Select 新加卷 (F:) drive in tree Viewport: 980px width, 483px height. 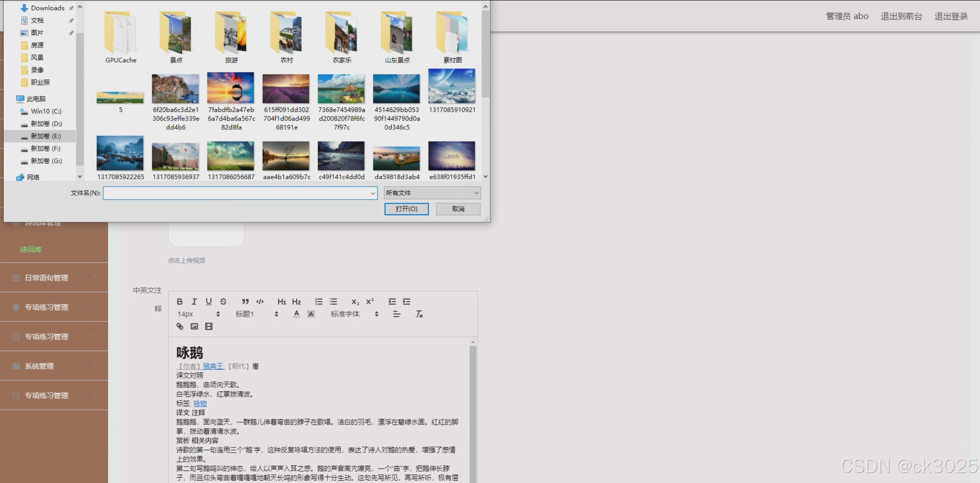tap(45, 148)
